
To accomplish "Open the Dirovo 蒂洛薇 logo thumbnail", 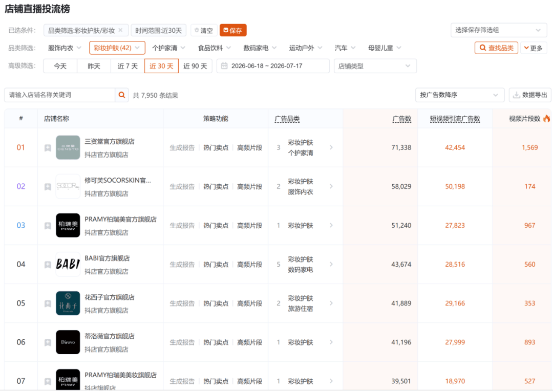I will click(68, 342).
